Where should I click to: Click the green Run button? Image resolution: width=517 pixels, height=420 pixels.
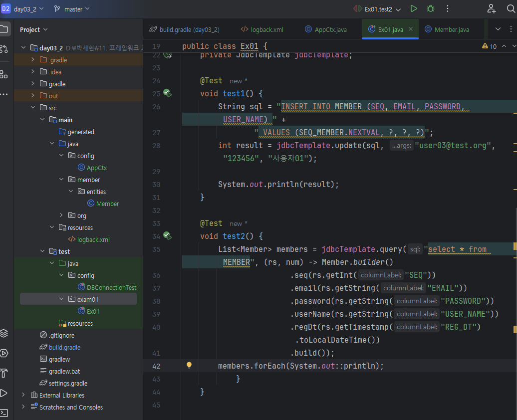[x=414, y=9]
